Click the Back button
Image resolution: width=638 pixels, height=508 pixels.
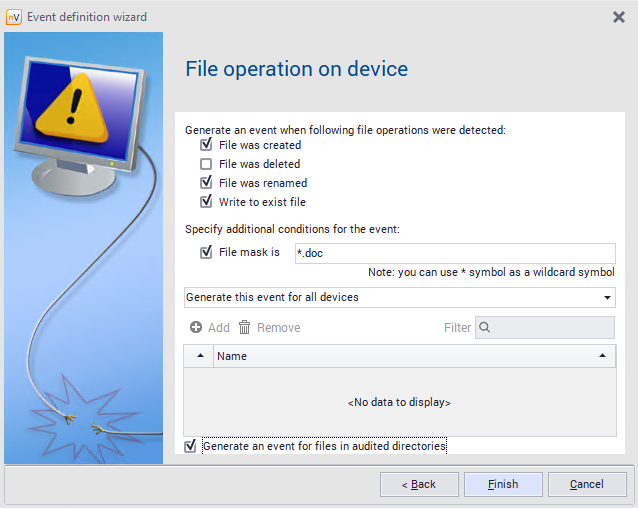pos(418,484)
